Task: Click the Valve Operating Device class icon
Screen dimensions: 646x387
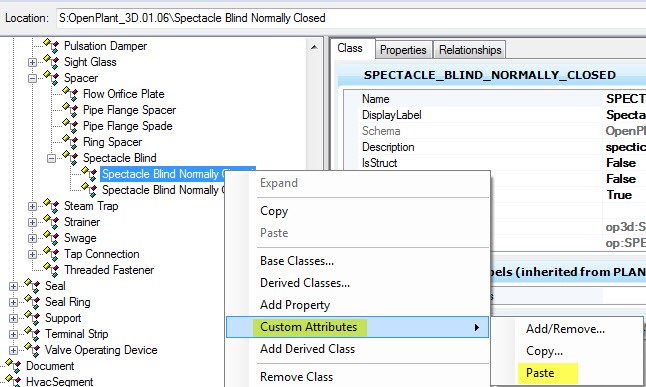Action: click(x=32, y=350)
